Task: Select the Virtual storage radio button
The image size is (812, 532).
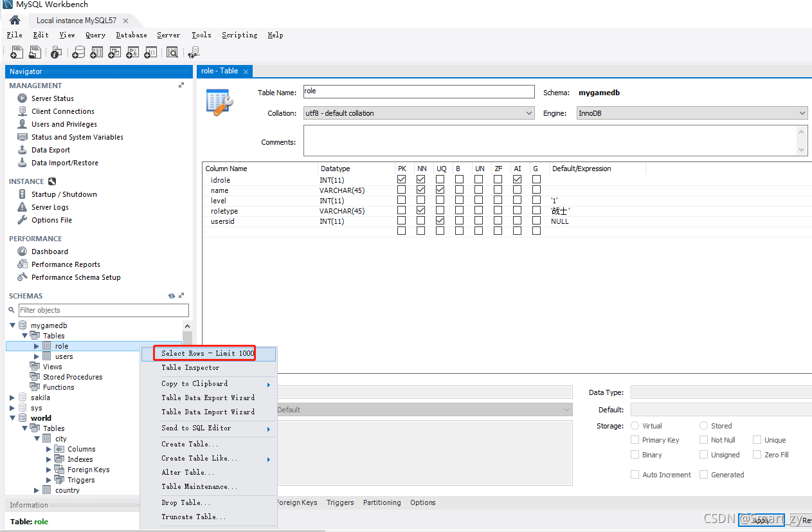Action: (x=635, y=426)
